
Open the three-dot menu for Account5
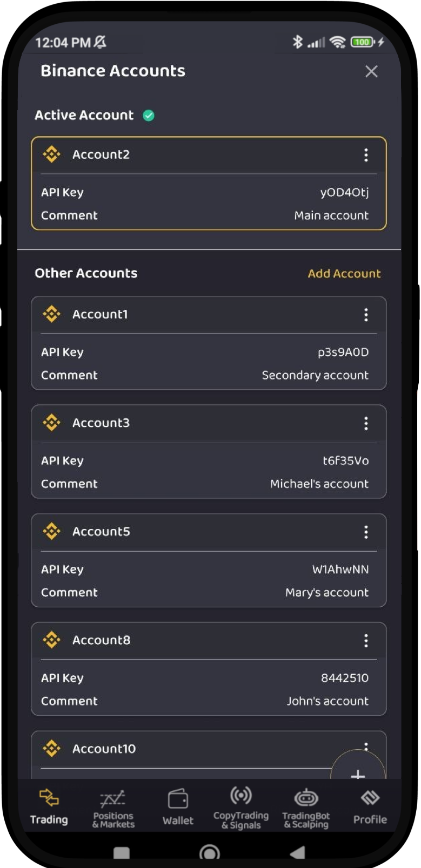point(366,532)
